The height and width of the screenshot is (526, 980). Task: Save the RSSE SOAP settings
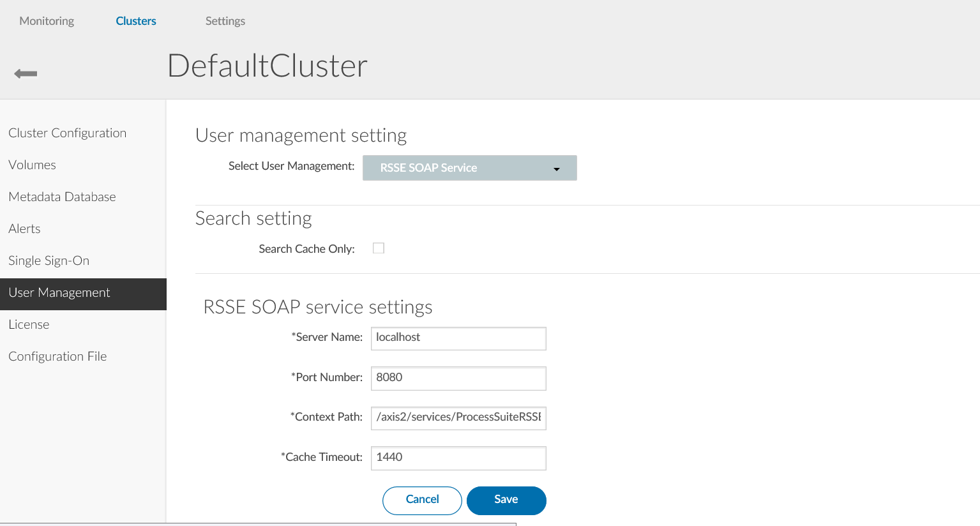(506, 500)
